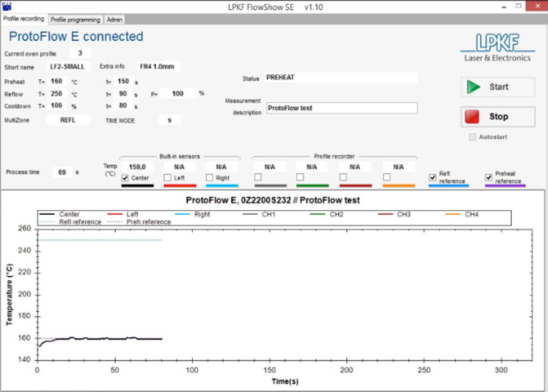Click the Preh reference legend entry

[139, 222]
